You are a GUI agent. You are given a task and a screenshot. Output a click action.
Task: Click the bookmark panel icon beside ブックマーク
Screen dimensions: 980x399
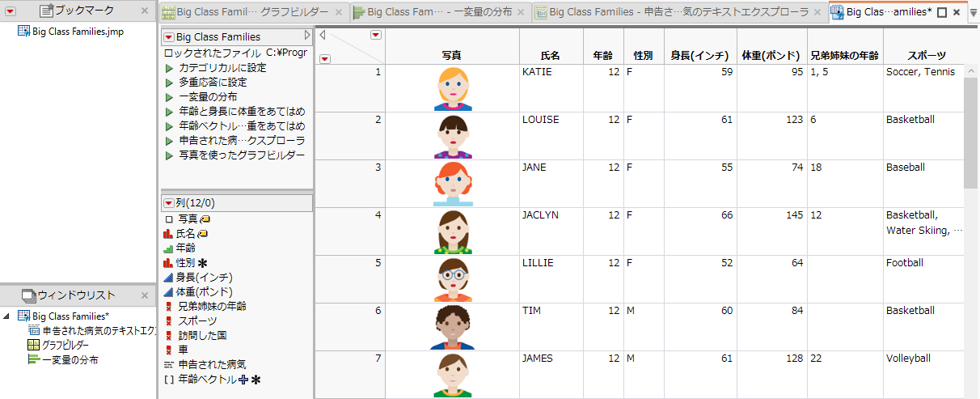point(45,11)
